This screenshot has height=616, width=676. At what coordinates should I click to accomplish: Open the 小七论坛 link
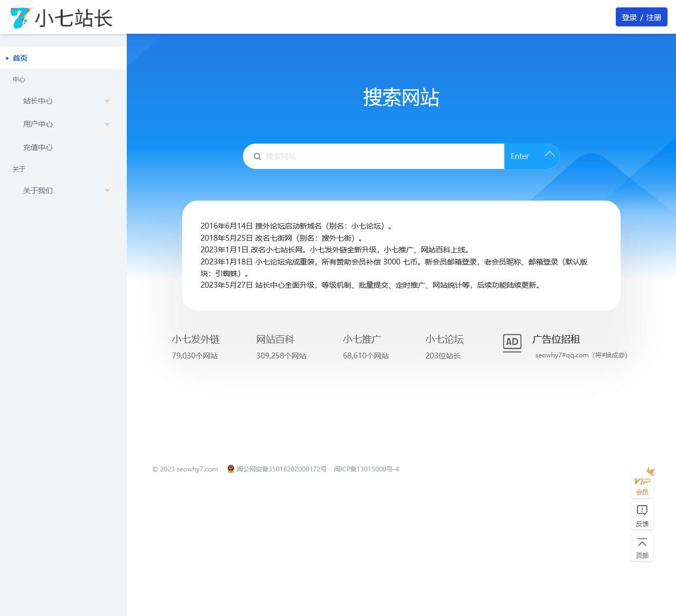click(x=445, y=339)
